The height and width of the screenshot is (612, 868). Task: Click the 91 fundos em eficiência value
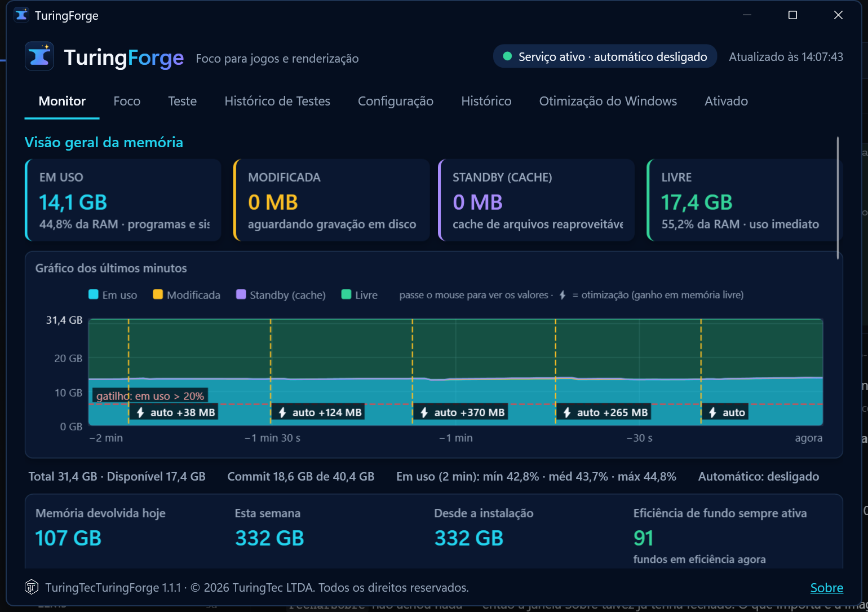pyautogui.click(x=644, y=538)
